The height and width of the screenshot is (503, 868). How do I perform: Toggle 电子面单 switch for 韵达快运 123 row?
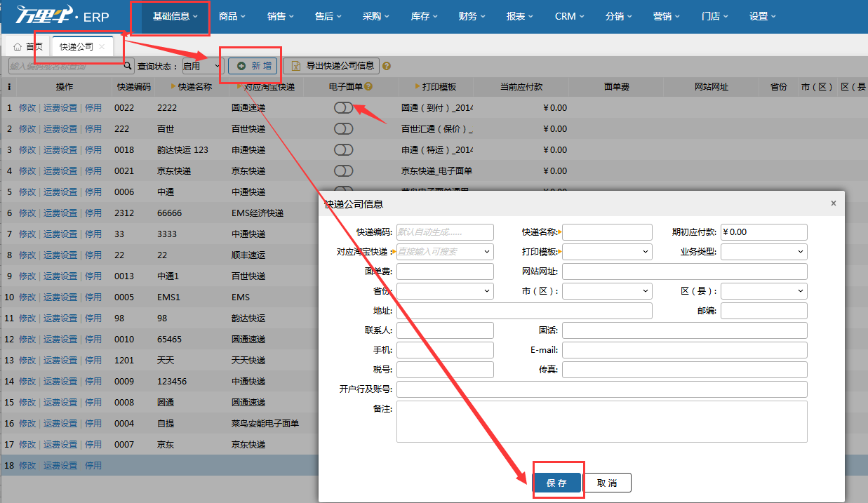[x=344, y=150]
